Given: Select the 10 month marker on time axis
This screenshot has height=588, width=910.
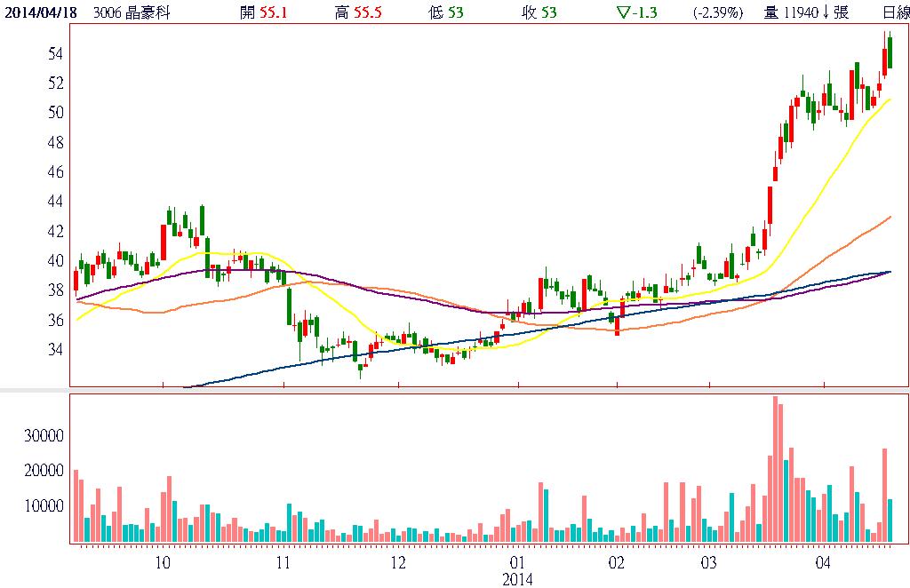Looking at the screenshot, I should coord(163,562).
